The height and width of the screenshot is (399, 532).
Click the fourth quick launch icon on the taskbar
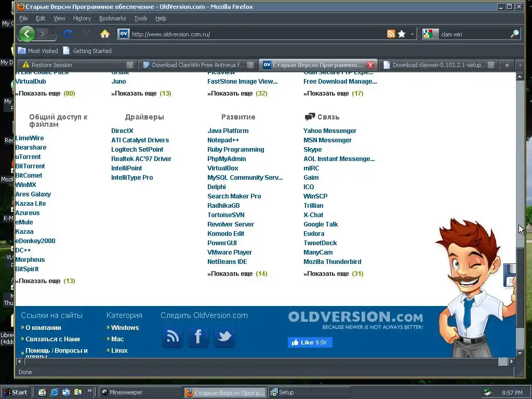[x=78, y=392]
